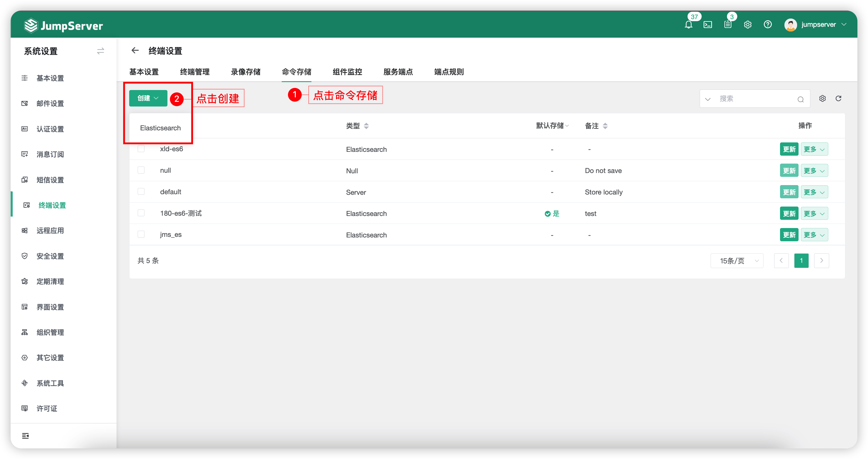Open system settings gear in top bar

(x=748, y=24)
